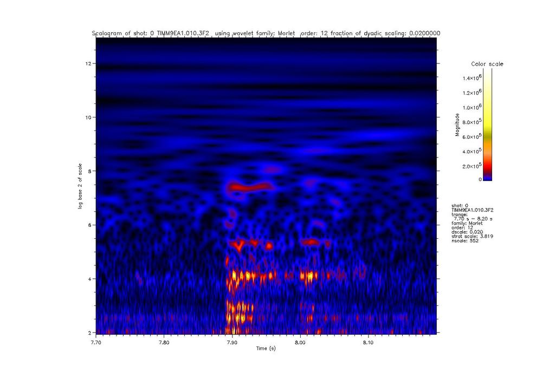The height and width of the screenshot is (392, 555).
Task: Click the 7.90 time tick label
Action: click(x=232, y=343)
